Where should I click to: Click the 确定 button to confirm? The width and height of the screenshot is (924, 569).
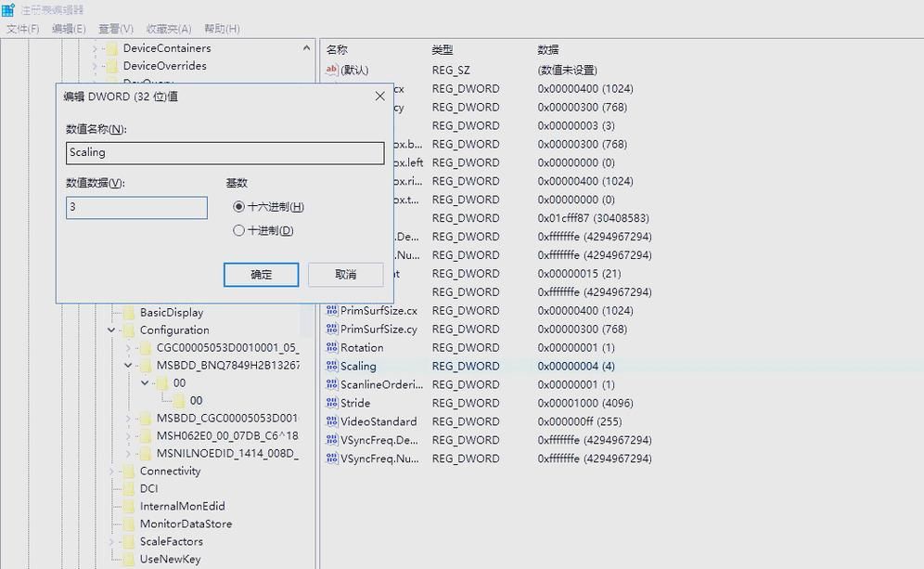pos(261,274)
